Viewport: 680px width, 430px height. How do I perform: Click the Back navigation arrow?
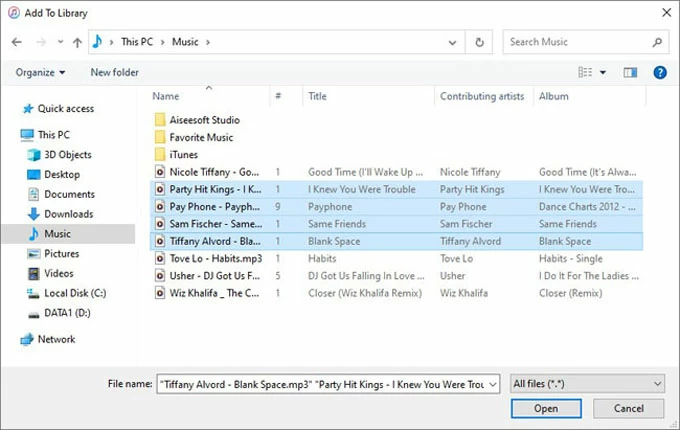[x=17, y=42]
